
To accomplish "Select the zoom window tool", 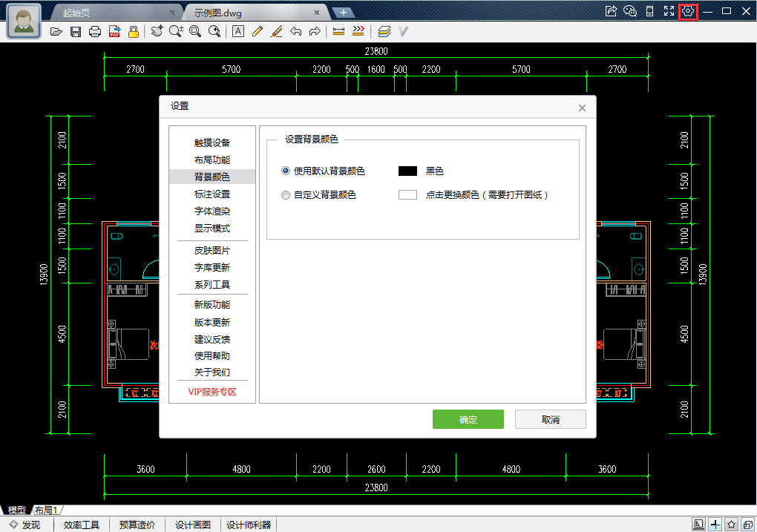I will (195, 31).
